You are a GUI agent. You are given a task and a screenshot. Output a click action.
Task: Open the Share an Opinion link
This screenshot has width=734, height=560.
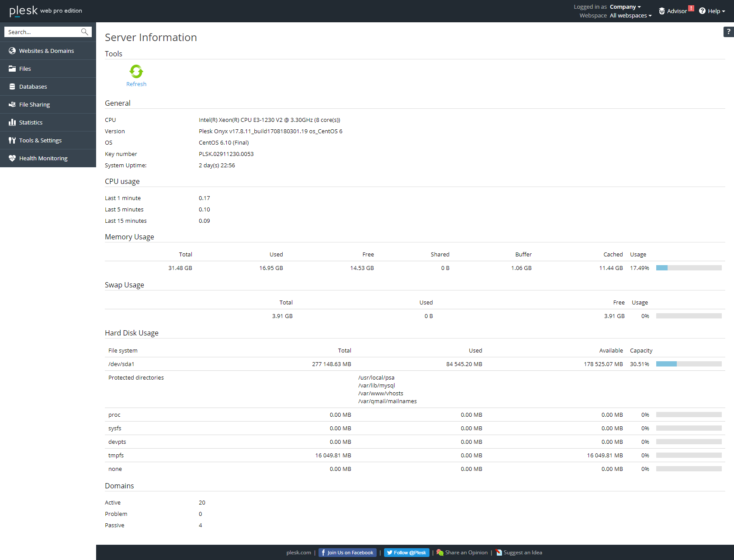[462, 553]
